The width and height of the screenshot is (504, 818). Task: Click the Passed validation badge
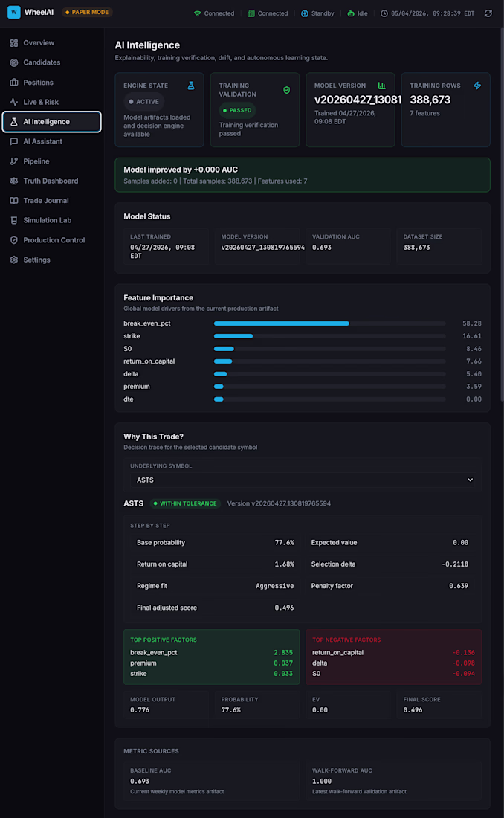(x=237, y=110)
